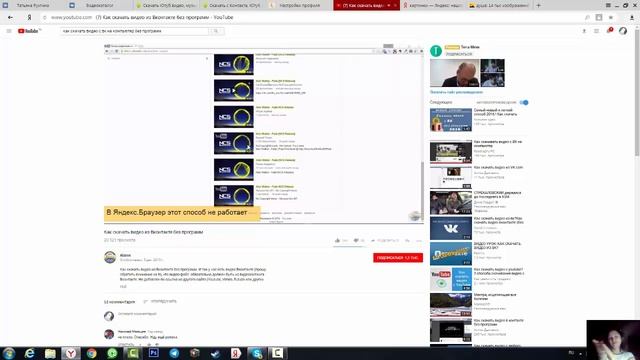Open the YouTube account avatar menu

623,31
